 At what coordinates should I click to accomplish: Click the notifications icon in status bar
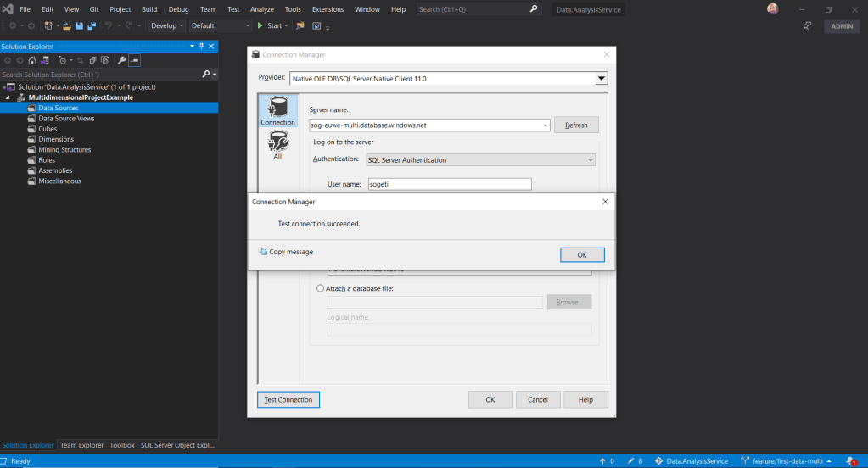click(851, 461)
